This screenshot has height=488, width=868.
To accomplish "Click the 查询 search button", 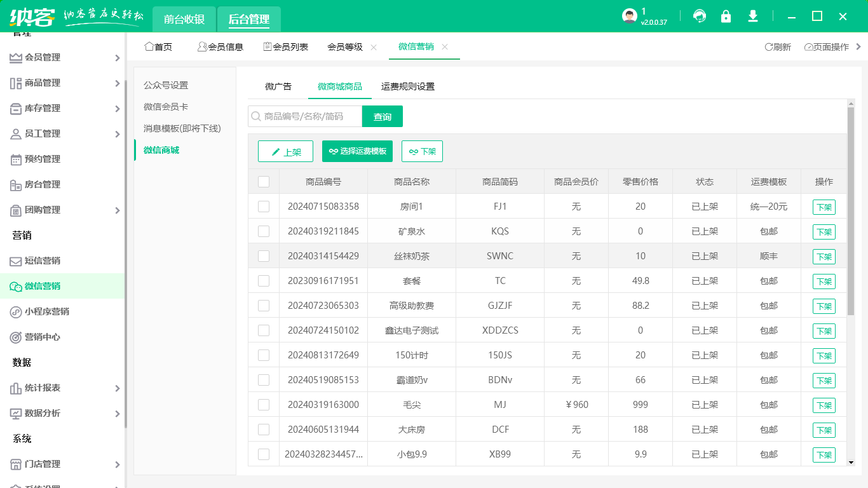I will coord(383,116).
